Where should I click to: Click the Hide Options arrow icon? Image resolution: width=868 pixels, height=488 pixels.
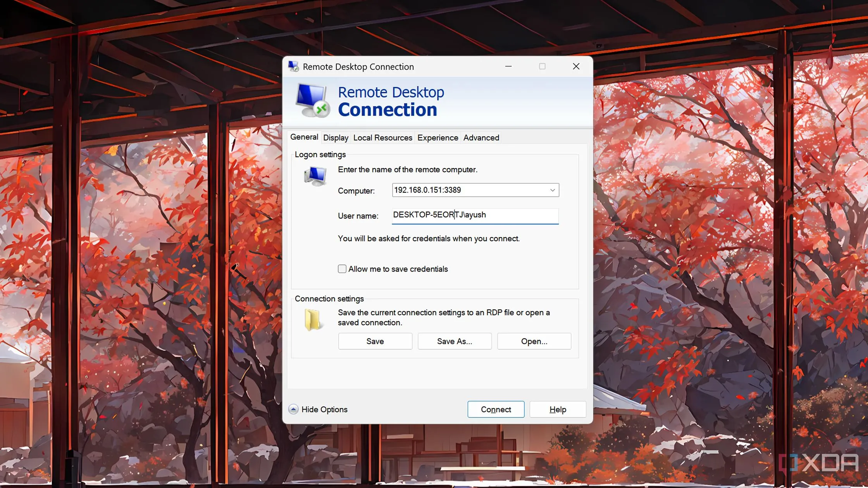pyautogui.click(x=293, y=409)
